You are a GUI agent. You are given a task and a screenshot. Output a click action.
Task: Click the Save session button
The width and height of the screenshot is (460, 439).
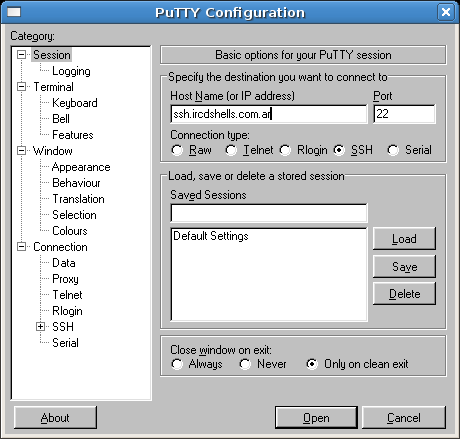404,266
